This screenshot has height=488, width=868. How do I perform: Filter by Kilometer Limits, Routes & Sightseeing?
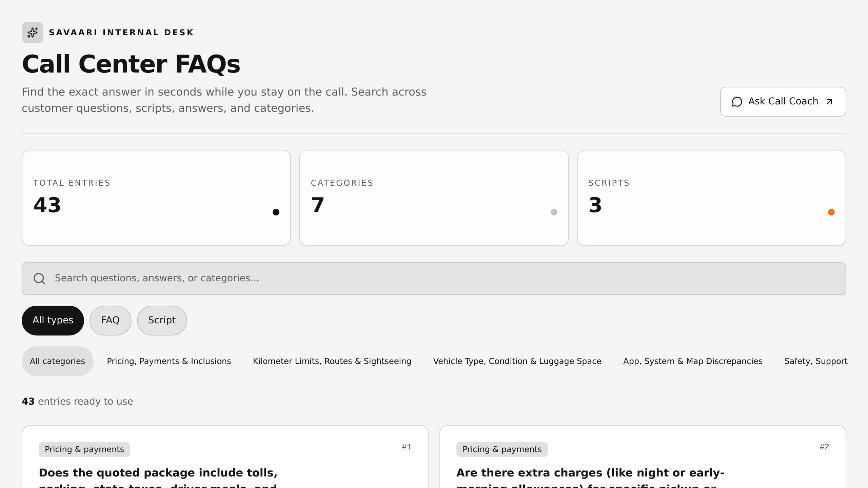(x=332, y=361)
